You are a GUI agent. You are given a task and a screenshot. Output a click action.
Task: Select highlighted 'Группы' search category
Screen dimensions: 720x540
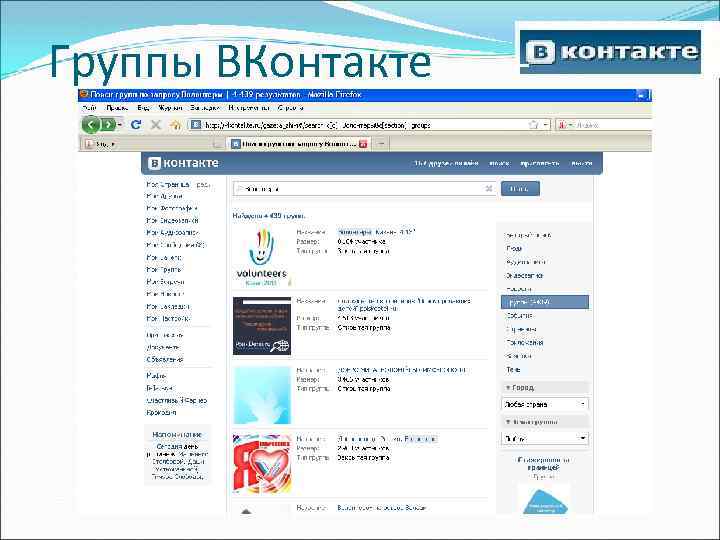coord(545,302)
